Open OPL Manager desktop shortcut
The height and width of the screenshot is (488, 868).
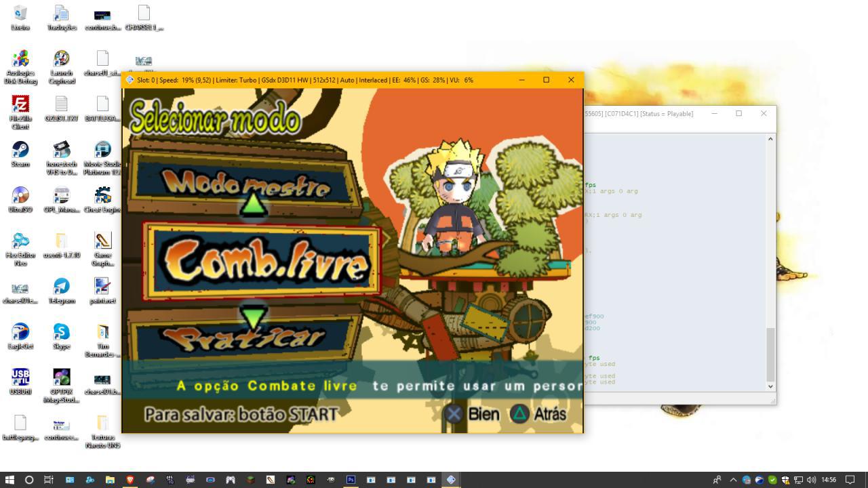pos(62,199)
